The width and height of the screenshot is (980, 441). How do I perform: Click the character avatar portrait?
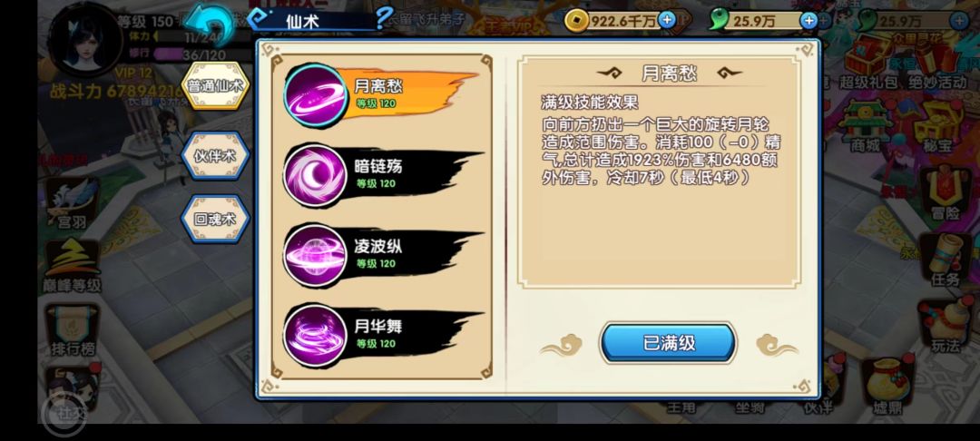(x=85, y=39)
